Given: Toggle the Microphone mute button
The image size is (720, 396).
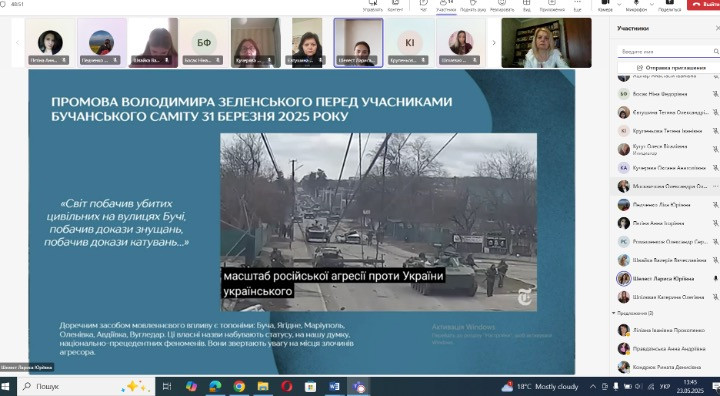Looking at the screenshot, I should [x=636, y=5].
